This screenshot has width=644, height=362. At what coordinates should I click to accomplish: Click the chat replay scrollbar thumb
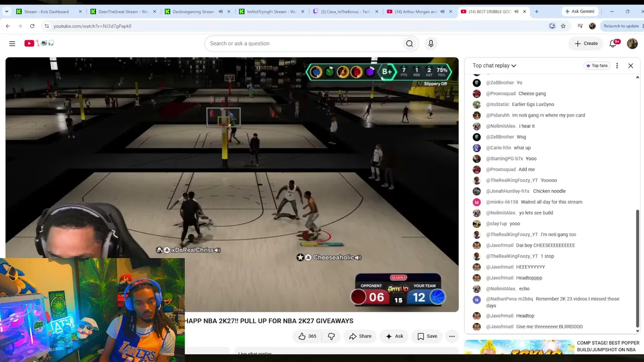[637, 267]
